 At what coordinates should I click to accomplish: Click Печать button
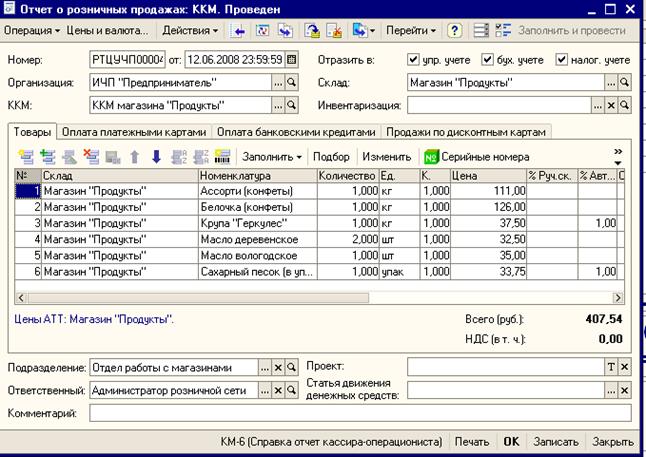[472, 442]
